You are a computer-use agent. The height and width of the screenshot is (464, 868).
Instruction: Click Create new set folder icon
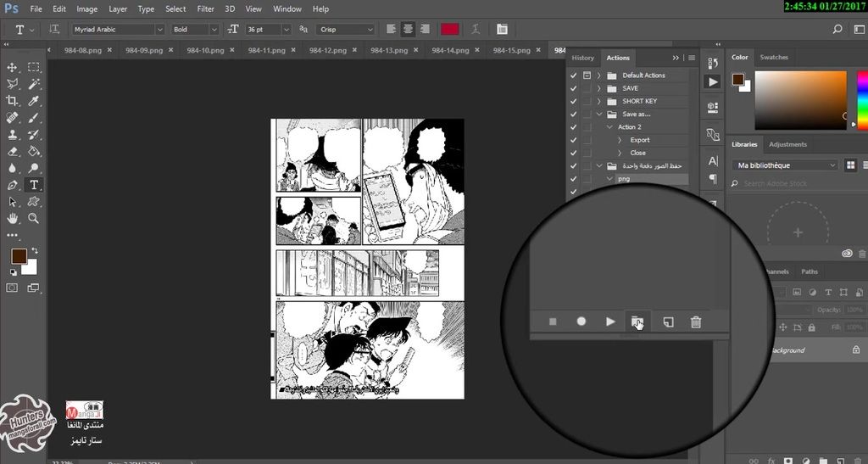637,321
